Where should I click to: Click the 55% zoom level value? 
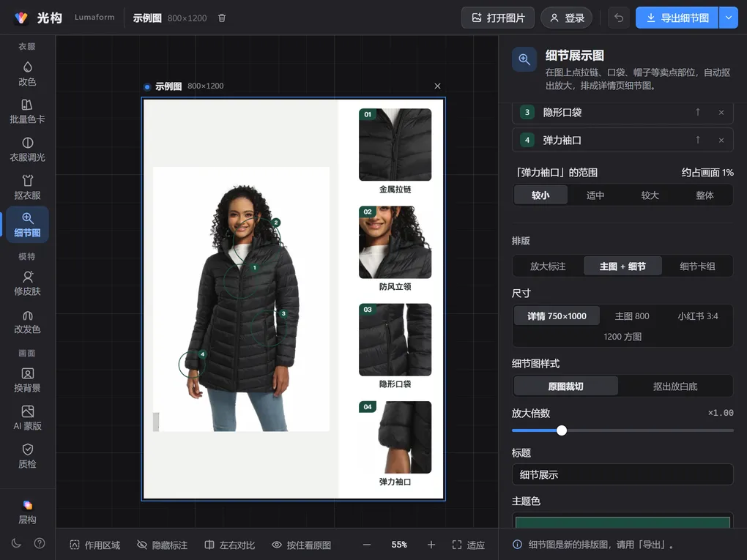coord(399,545)
